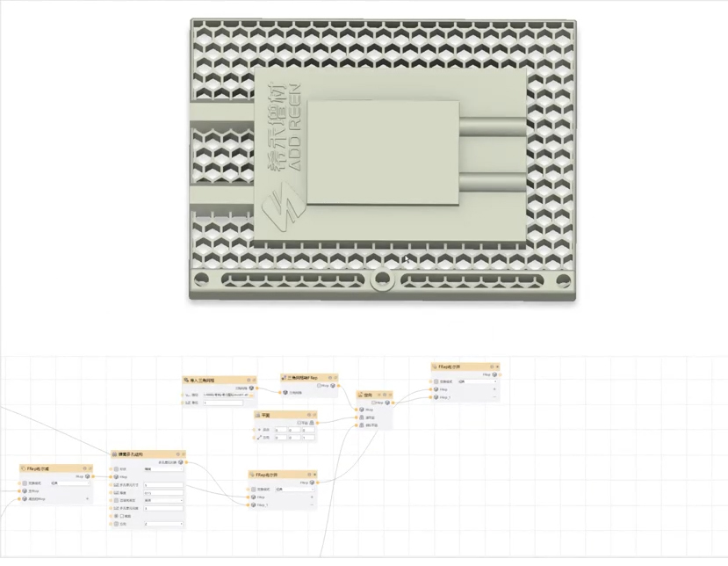Click the mesh-to-FRep node header icon
This screenshot has width=728, height=566.
285,378
